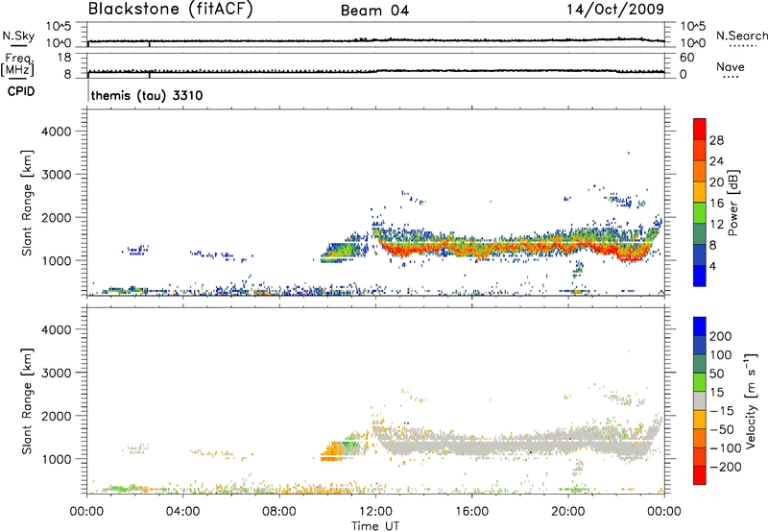This screenshot has height=532, width=768.
Task: Select the "18" frequency axis tick
Action: point(64,58)
